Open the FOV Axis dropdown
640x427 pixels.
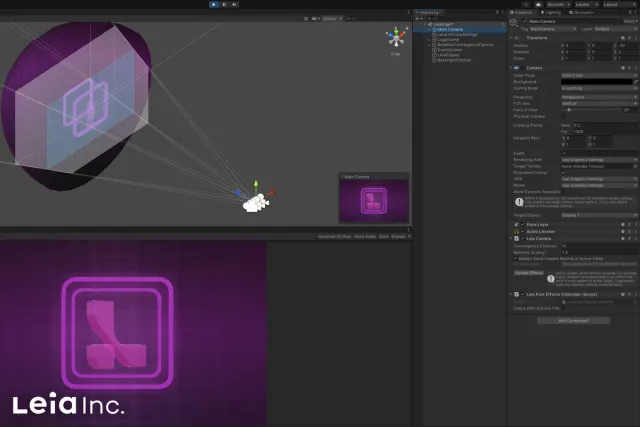pyautogui.click(x=599, y=103)
